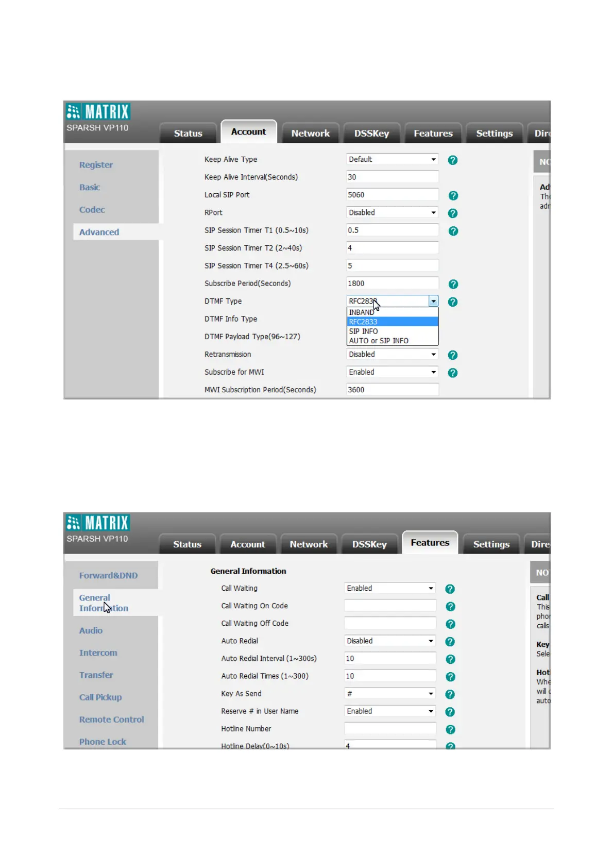
Task: Open the RPort dropdown
Action: point(392,212)
